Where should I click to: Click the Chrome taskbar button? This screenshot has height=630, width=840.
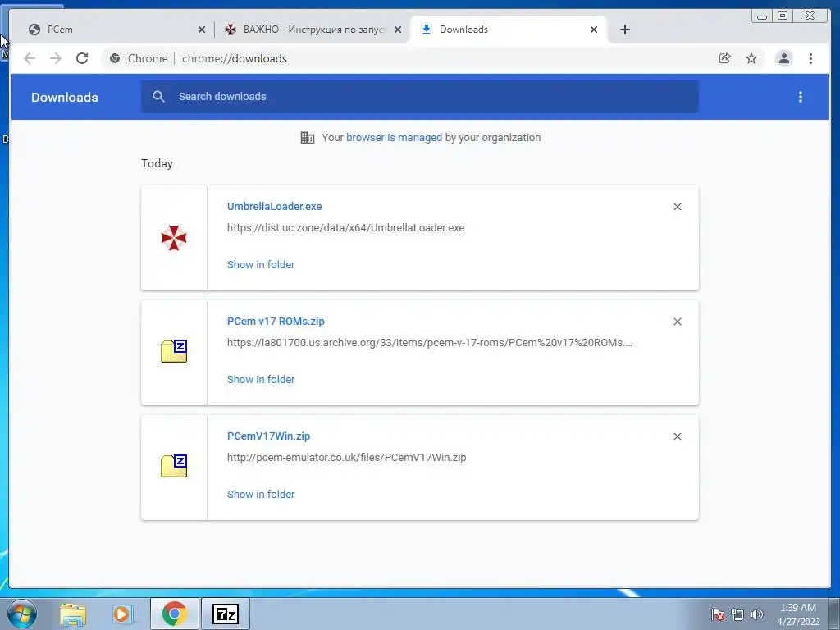point(175,614)
